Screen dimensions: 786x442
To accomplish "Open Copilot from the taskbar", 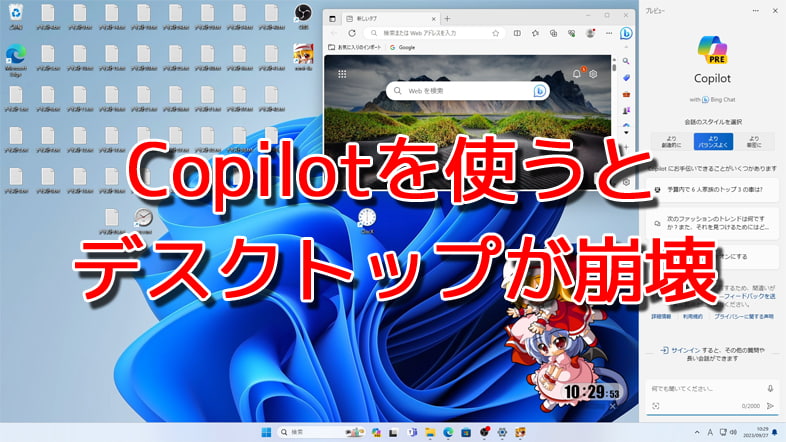I will [x=376, y=432].
